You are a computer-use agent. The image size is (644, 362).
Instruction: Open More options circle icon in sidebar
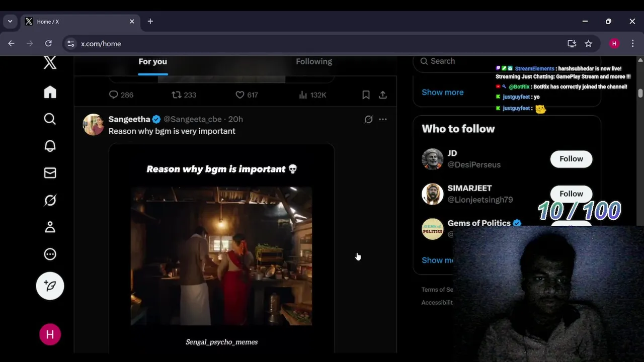point(50,254)
